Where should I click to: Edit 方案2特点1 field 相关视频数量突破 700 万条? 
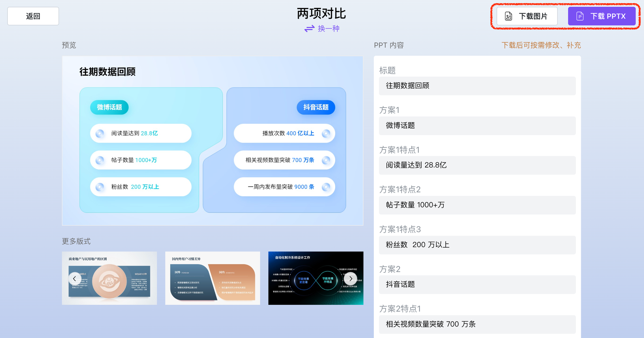tap(477, 324)
